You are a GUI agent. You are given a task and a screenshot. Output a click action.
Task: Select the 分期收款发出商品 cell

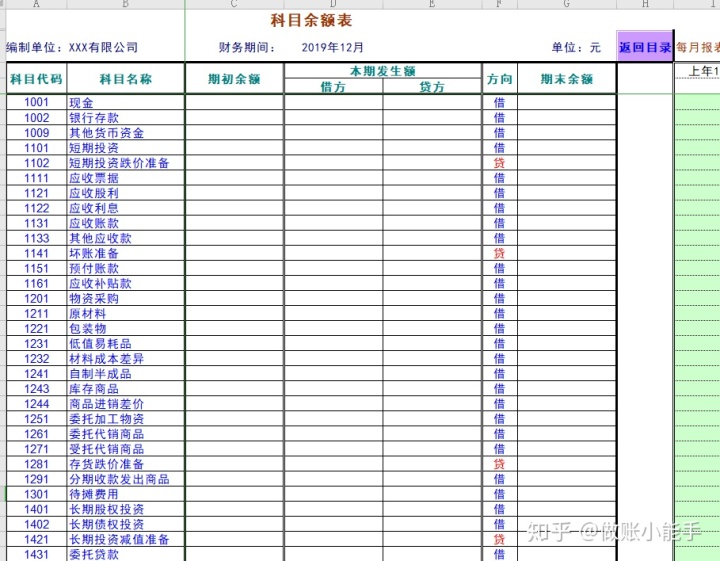pos(125,479)
